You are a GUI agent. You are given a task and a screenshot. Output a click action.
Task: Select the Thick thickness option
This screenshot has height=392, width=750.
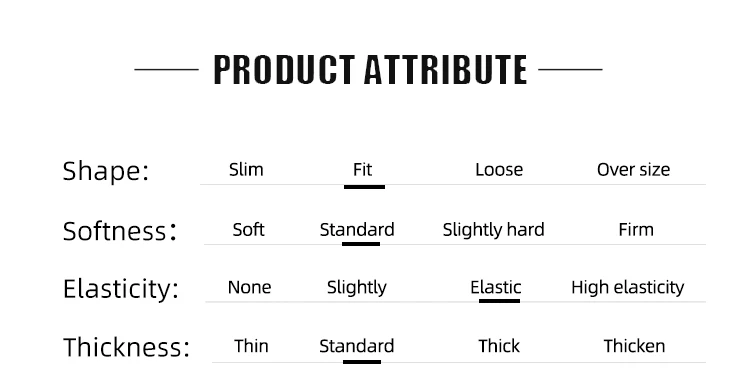[499, 346]
